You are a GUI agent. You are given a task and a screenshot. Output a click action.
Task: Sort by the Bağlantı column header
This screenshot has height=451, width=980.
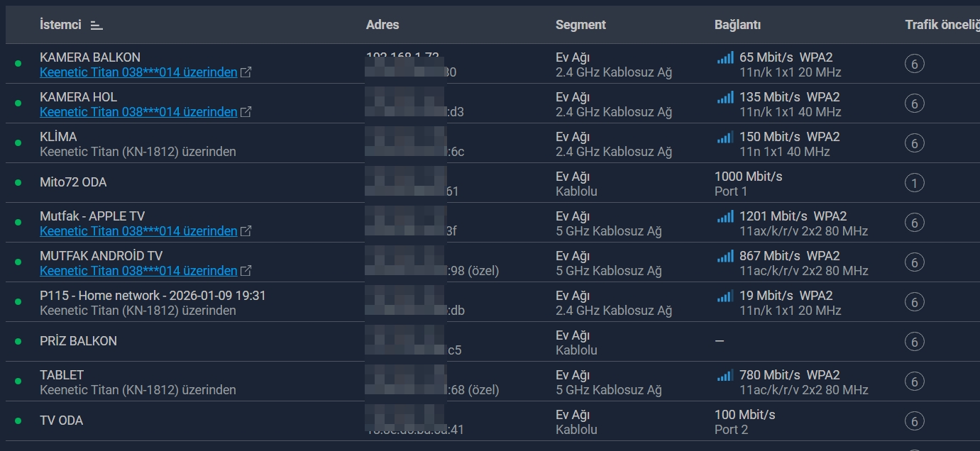click(737, 25)
